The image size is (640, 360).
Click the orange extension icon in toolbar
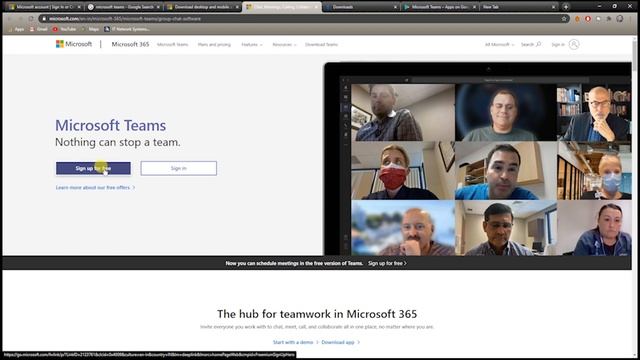(x=577, y=18)
